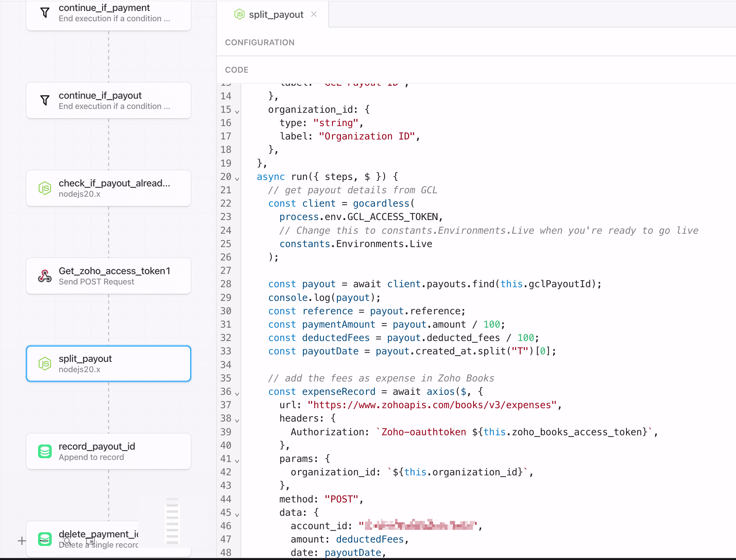Close the split_payout tab
Image resolution: width=736 pixels, height=560 pixels.
[314, 14]
